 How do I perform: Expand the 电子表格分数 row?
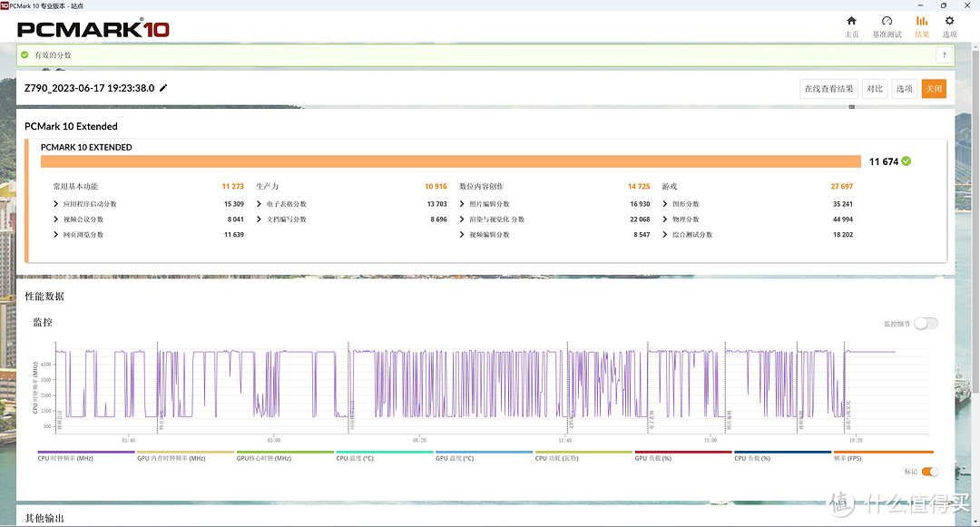point(259,204)
